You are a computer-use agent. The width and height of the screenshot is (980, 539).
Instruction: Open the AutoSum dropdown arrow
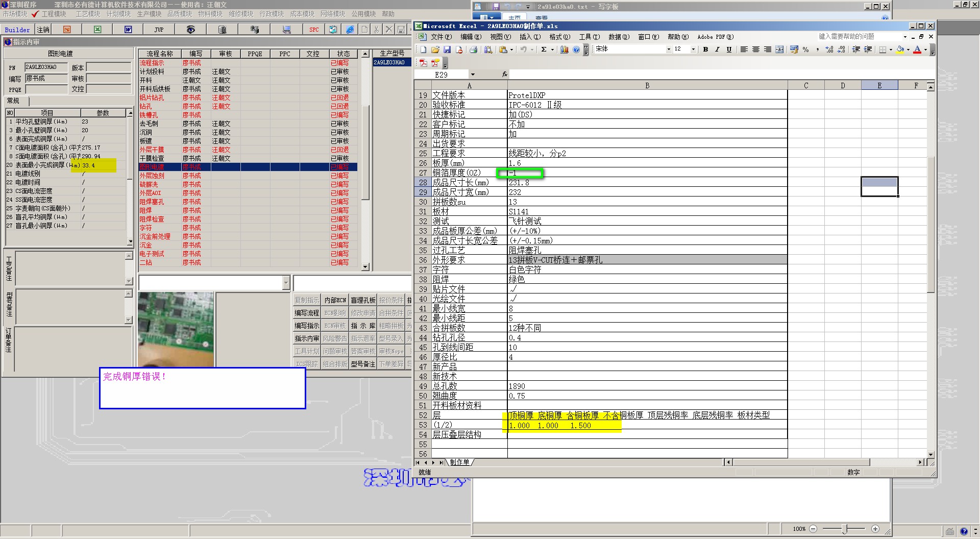coord(552,50)
